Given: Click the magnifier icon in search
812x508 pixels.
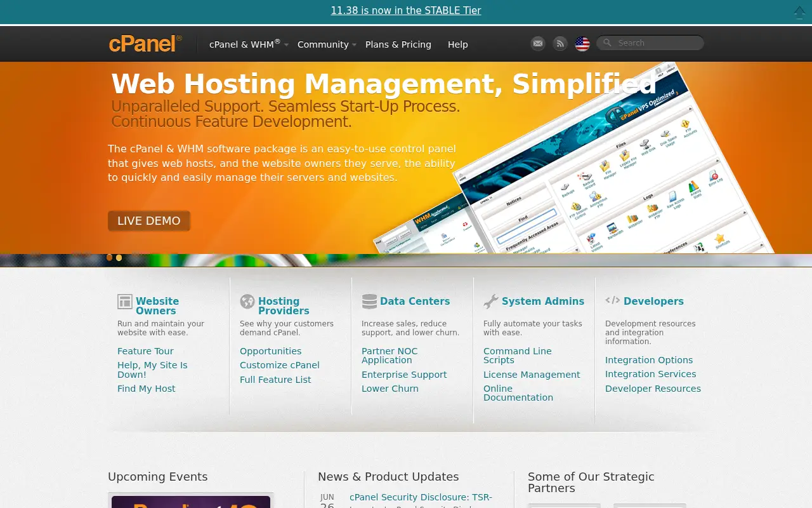Looking at the screenshot, I should pyautogui.click(x=607, y=43).
